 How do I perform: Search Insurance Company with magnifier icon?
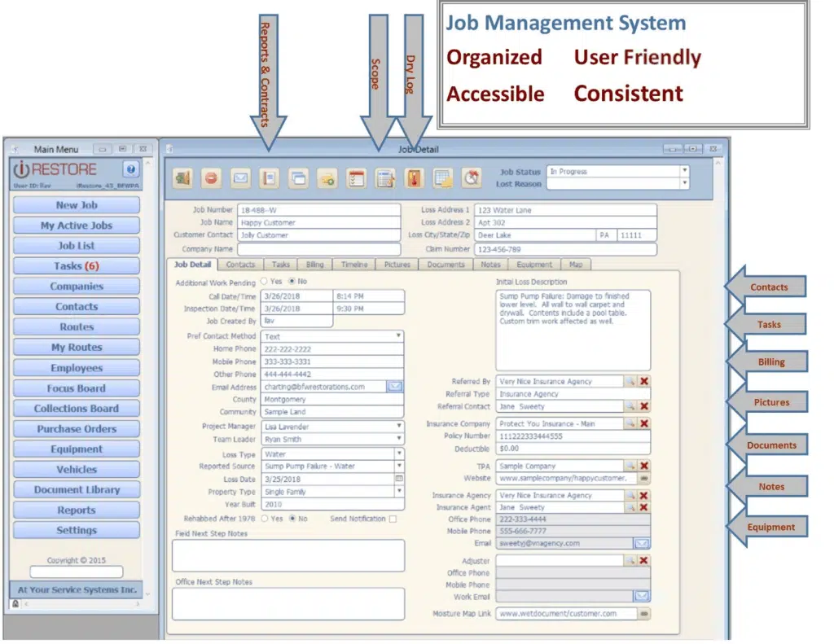pyautogui.click(x=630, y=424)
